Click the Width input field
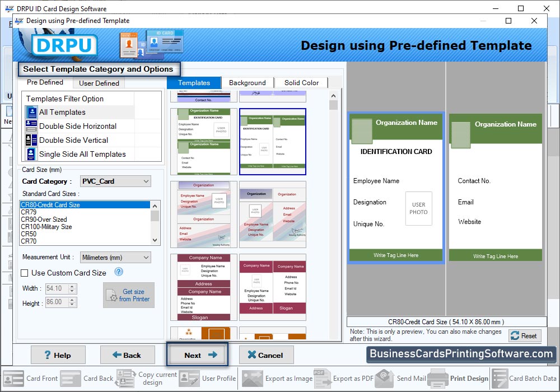The width and height of the screenshot is (560, 392). coord(57,288)
